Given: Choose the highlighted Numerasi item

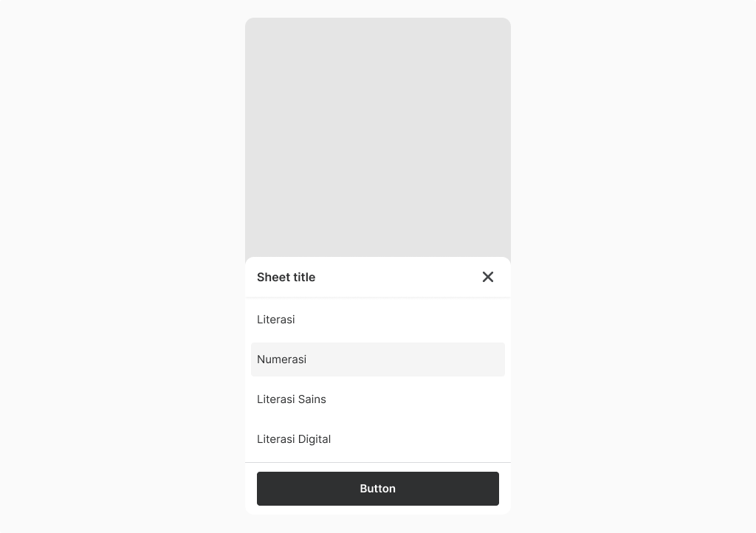Looking at the screenshot, I should point(377,360).
